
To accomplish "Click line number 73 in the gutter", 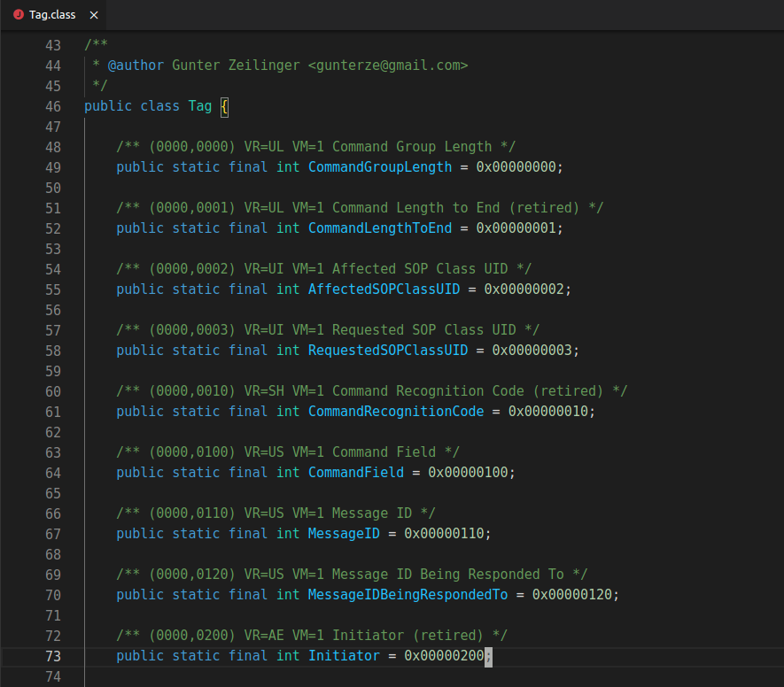I will (53, 656).
